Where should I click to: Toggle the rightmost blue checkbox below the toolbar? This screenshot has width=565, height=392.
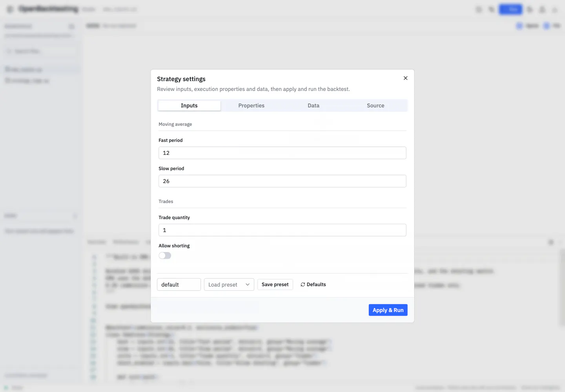[547, 26]
